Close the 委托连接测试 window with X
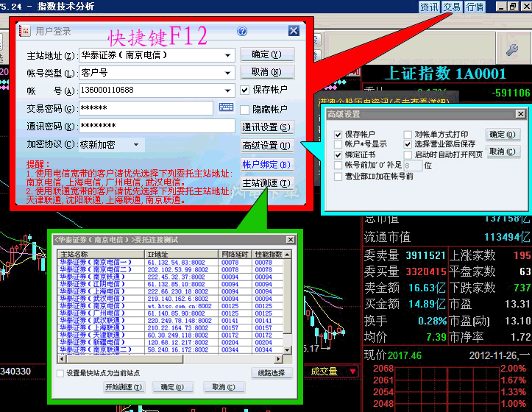This screenshot has width=532, height=412. coord(289,238)
